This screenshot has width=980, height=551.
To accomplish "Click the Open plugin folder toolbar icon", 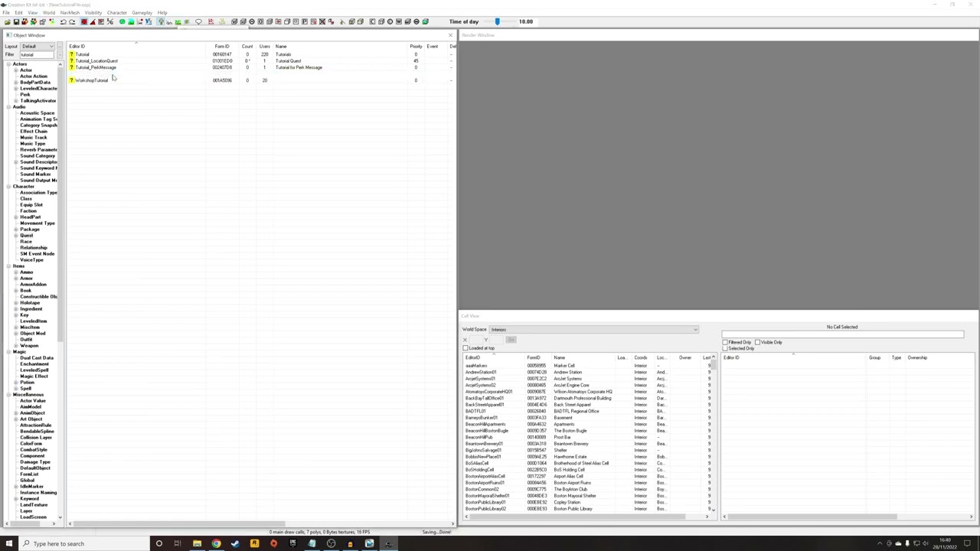I will click(8, 21).
